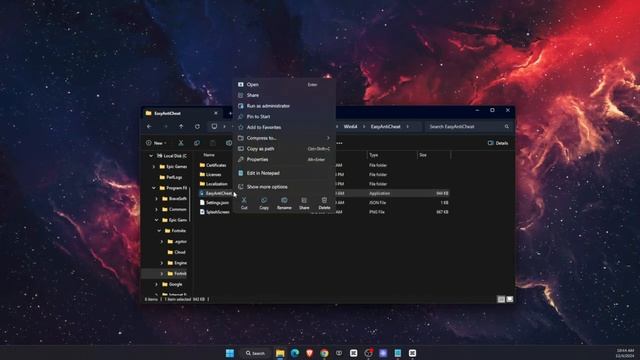Click Delete trash icon in context menu
This screenshot has height=360, width=640.
pos(324,200)
